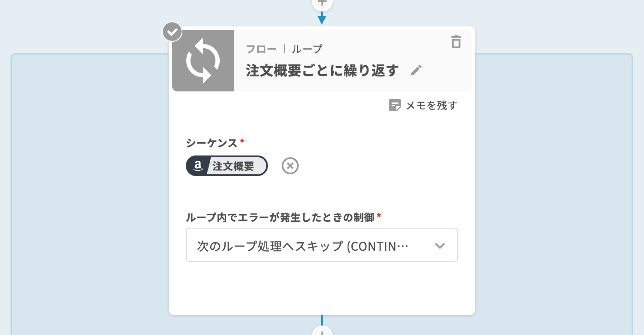Add a step with the plus button above the loop
This screenshot has height=335, width=644.
coord(322,4)
